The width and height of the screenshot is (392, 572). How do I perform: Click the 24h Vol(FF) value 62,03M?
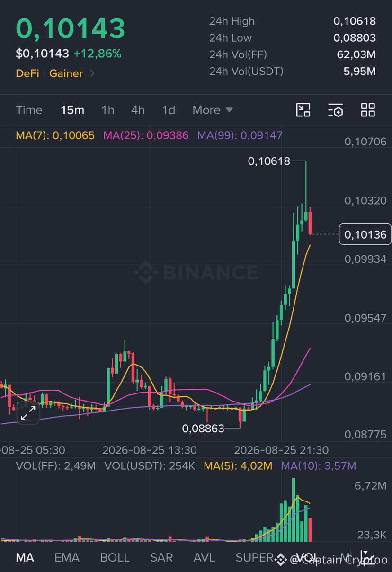(x=356, y=54)
